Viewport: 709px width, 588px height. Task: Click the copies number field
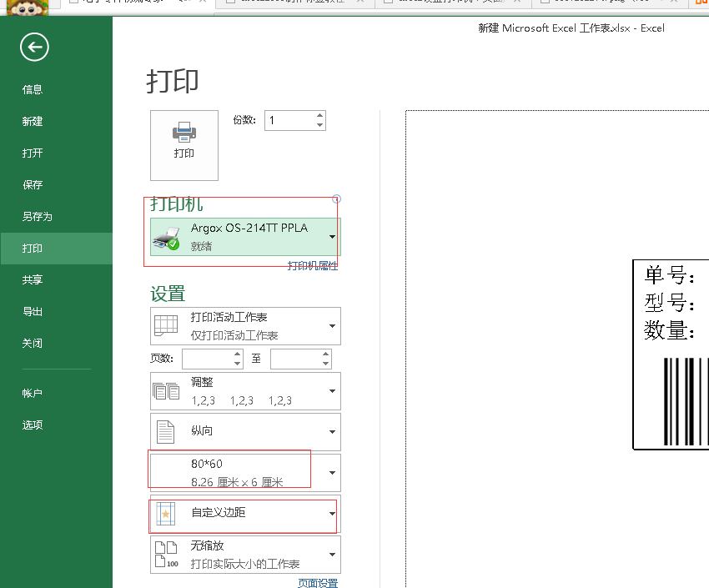(289, 121)
